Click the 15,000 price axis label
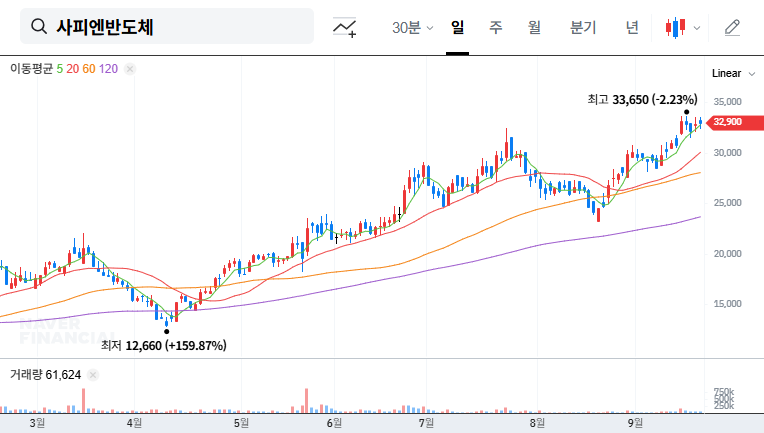This screenshot has height=433, width=764. tap(727, 304)
